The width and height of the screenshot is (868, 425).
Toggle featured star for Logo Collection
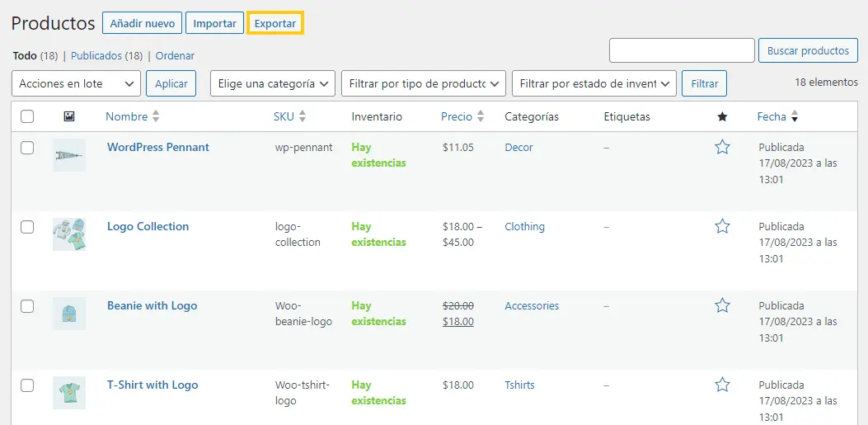tap(722, 226)
